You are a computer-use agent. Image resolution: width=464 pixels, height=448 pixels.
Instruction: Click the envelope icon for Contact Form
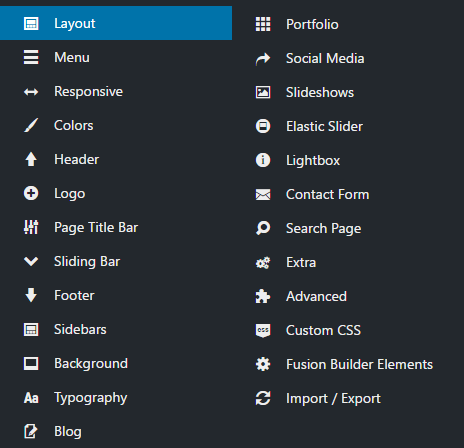(x=263, y=195)
